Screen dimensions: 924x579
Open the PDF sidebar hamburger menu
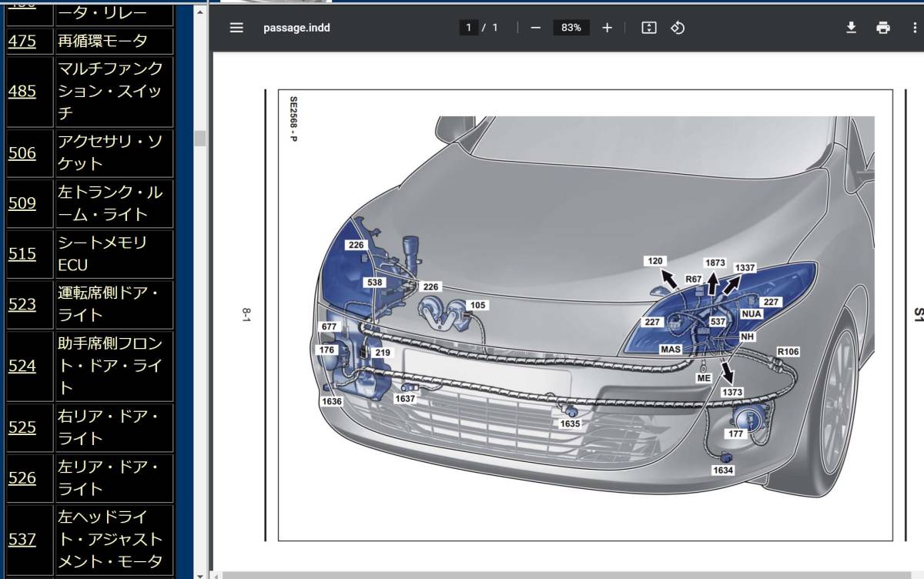tap(236, 28)
